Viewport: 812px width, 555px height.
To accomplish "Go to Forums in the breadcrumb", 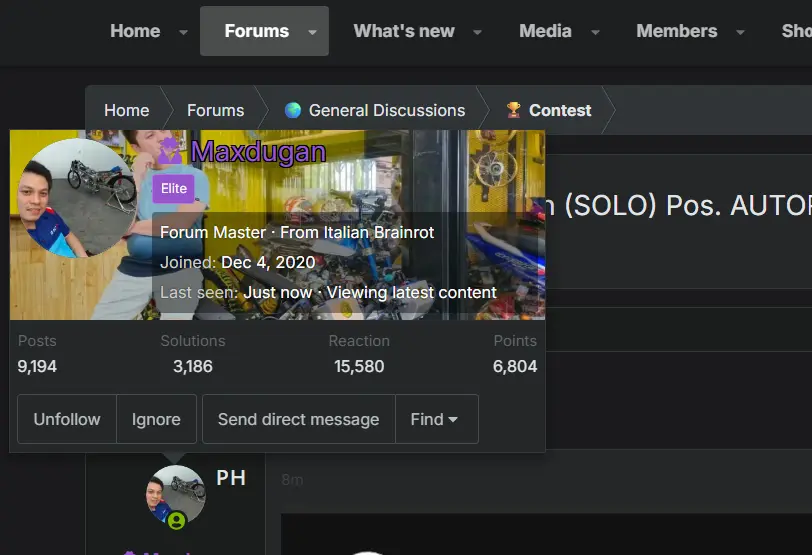I will click(x=215, y=110).
